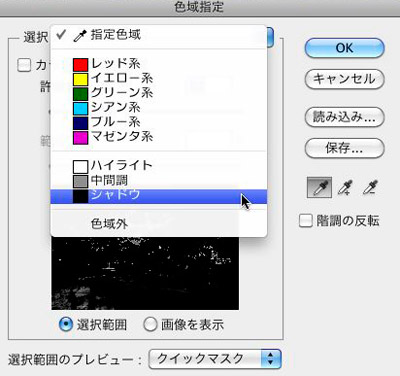Pick the blue ブルー系 swatch item
This screenshot has width=400, height=376.
pos(159,122)
